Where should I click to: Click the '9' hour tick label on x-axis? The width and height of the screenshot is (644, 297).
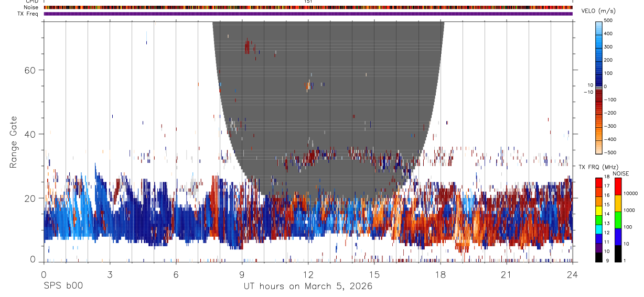point(242,274)
